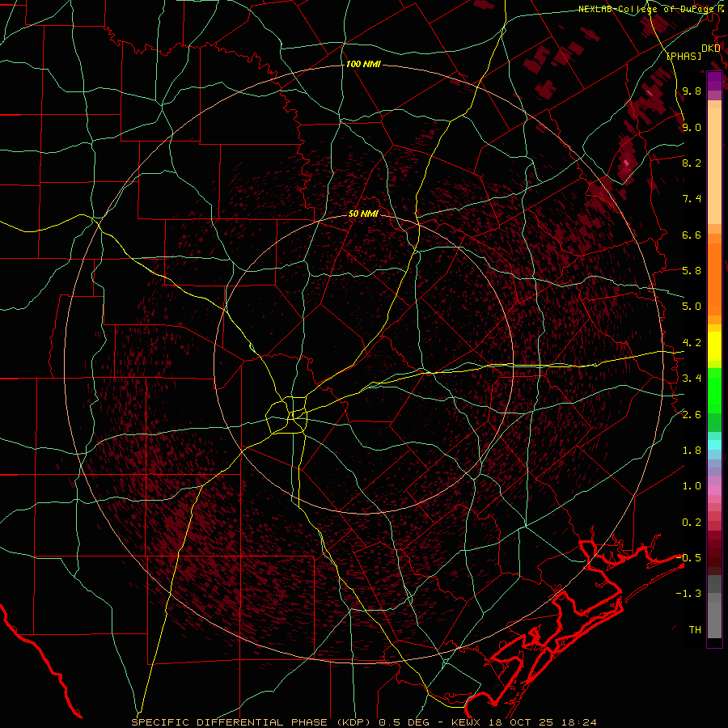
Task: Click the Specific Differential Phase KDP caption
Action: click(363, 722)
